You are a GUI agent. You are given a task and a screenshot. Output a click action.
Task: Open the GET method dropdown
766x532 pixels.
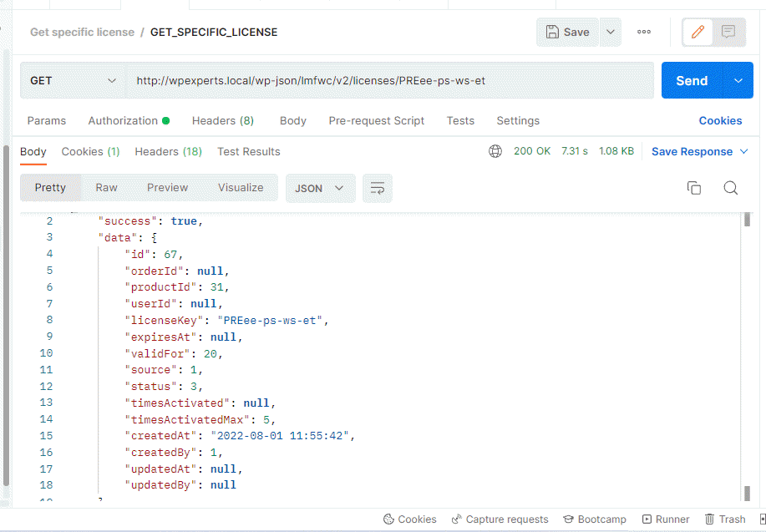click(x=73, y=81)
